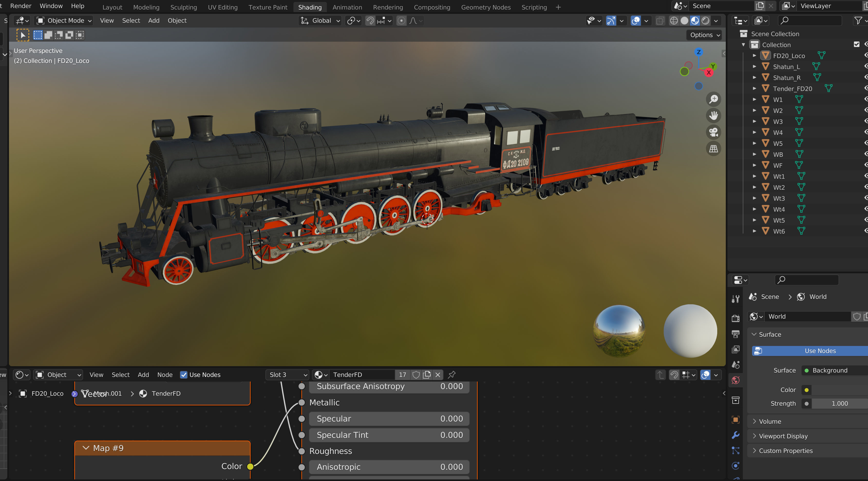Open Object properties tab icon
The image size is (868, 481).
pos(736,419)
